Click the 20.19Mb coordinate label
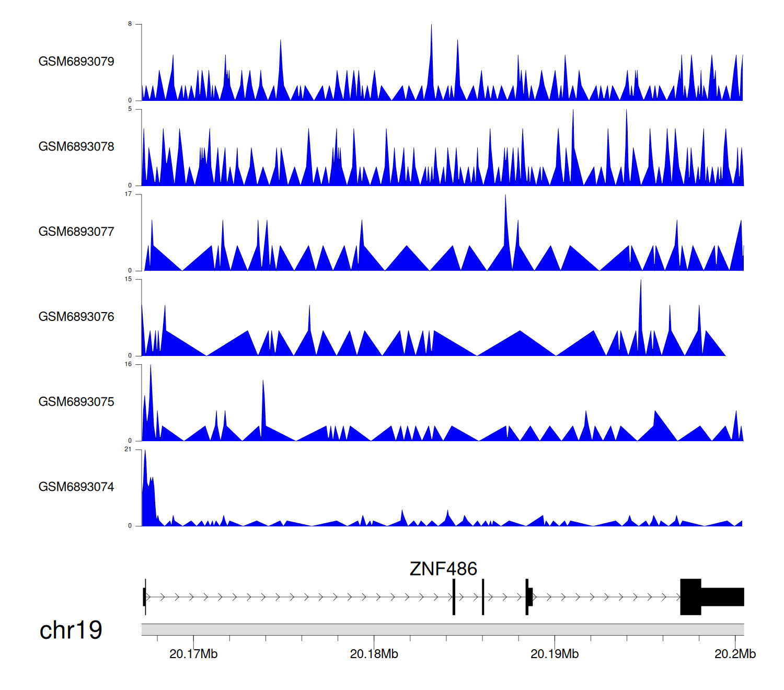This screenshot has width=784, height=690. coord(555,654)
